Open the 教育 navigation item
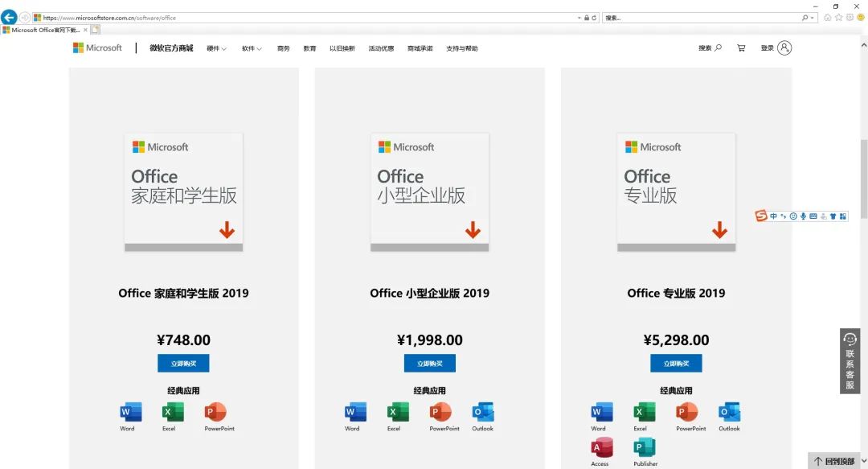868x469 pixels. pyautogui.click(x=309, y=49)
